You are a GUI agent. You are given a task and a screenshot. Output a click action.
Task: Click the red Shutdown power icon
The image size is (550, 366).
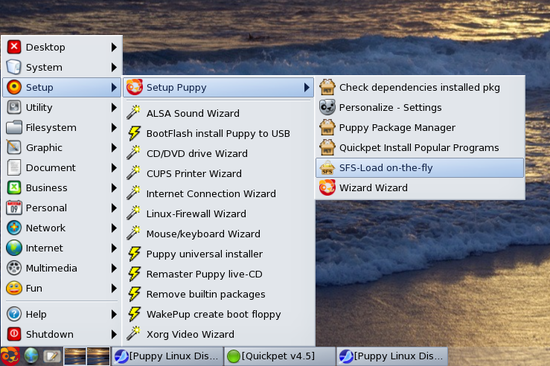[14, 334]
